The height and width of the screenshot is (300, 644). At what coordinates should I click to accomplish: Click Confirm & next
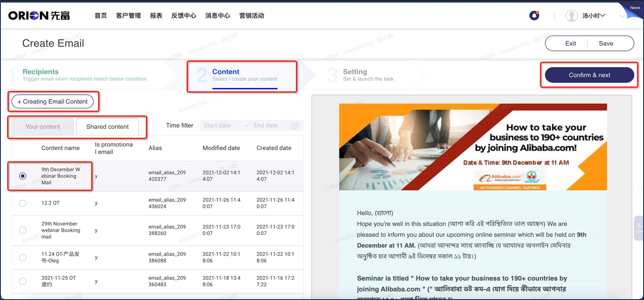[590, 75]
